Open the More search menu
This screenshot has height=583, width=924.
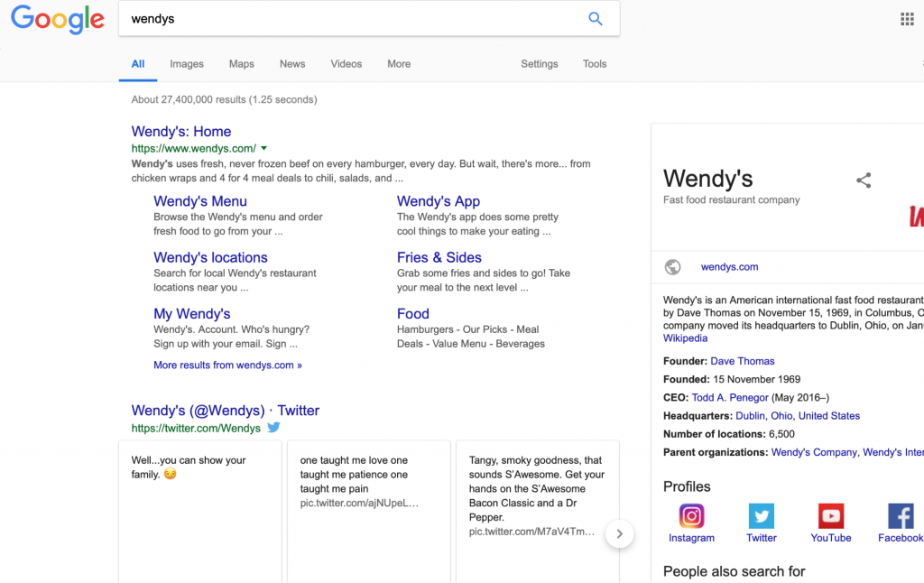(x=399, y=64)
